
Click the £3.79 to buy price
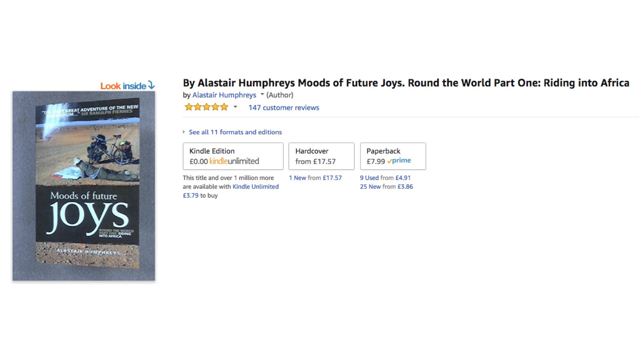(x=191, y=195)
